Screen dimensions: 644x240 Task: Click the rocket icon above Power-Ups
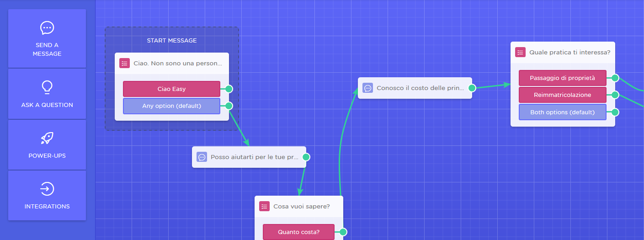click(47, 138)
